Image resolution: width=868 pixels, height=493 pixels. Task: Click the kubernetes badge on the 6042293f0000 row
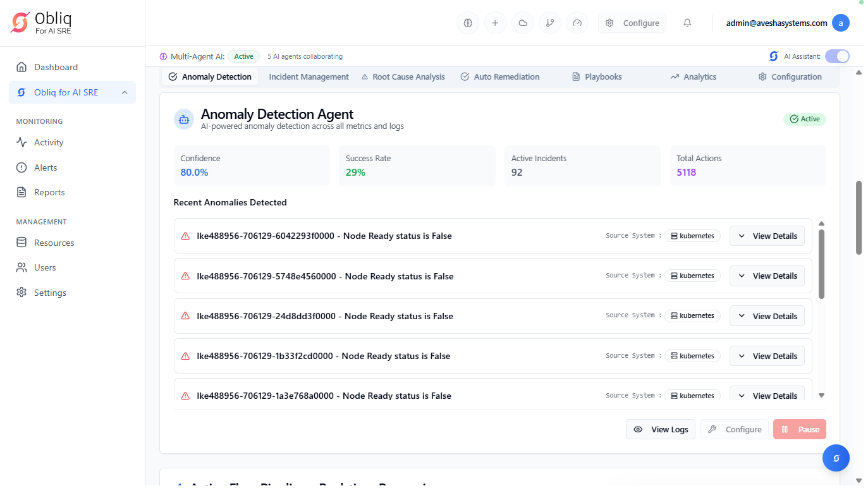(x=692, y=236)
